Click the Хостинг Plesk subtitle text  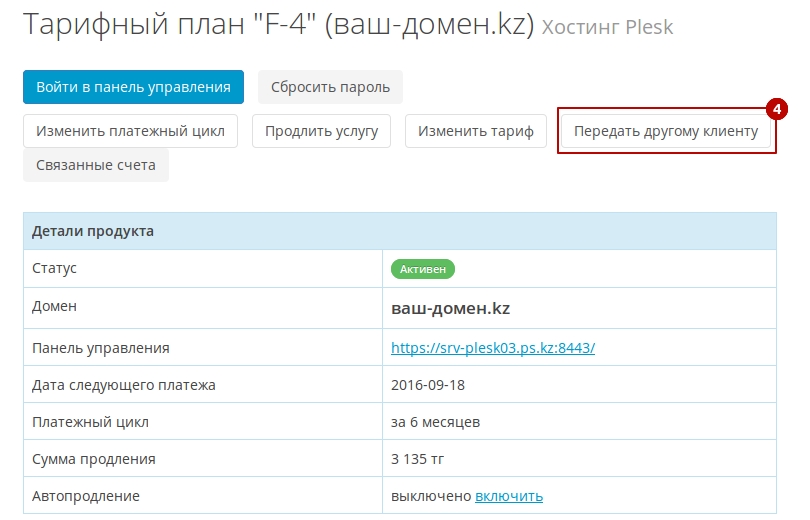(608, 27)
